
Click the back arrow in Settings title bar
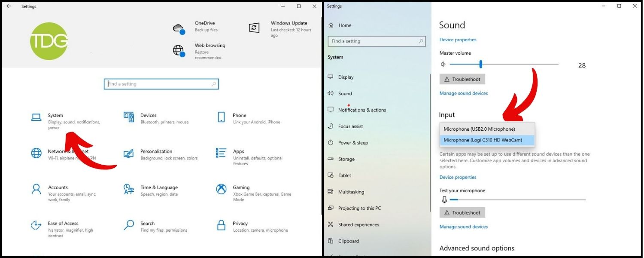click(x=9, y=6)
